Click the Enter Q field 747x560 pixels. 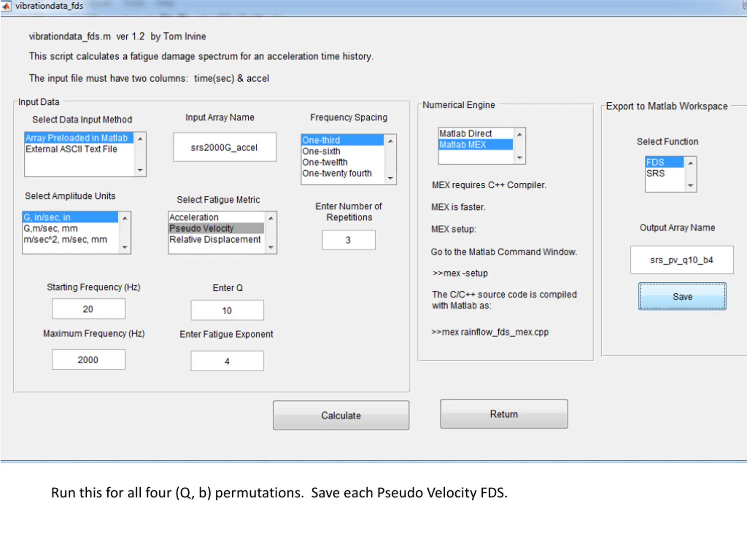[227, 310]
